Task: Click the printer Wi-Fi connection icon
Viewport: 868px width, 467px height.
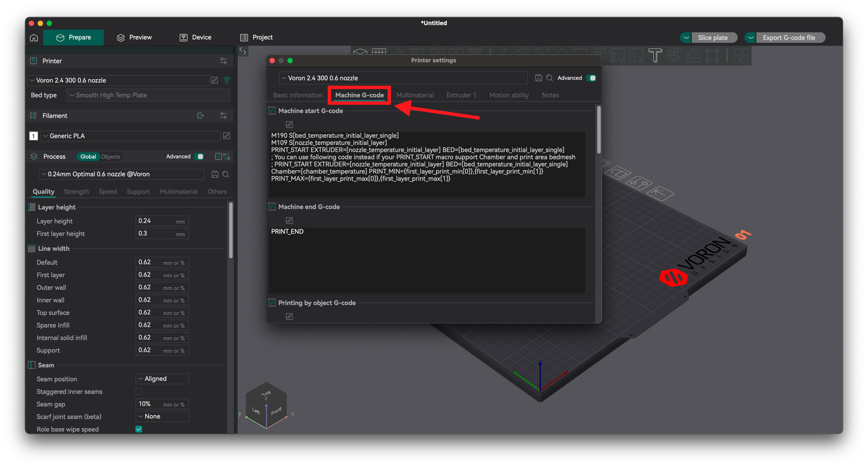Action: click(x=227, y=80)
